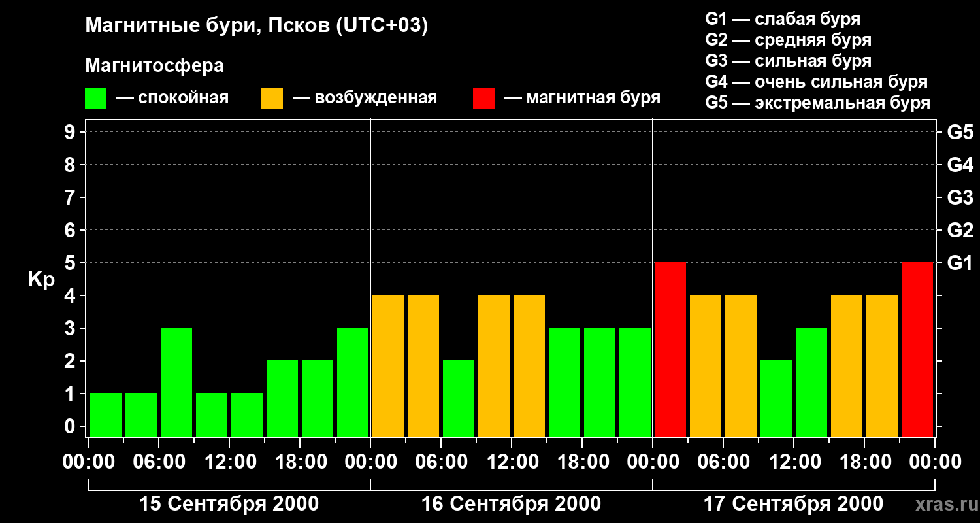Click the last red Kp 5 bar on 17 September
980x523 pixels.
[917, 349]
